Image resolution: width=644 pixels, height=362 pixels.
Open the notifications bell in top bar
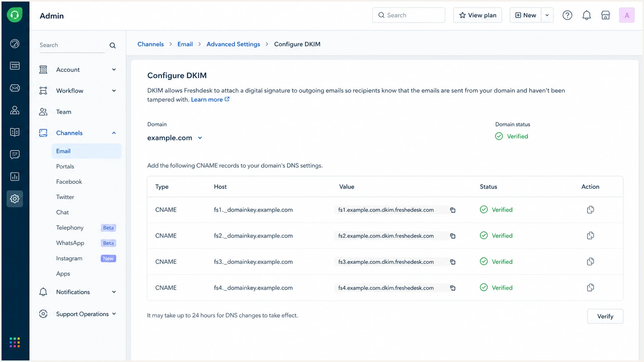point(587,15)
